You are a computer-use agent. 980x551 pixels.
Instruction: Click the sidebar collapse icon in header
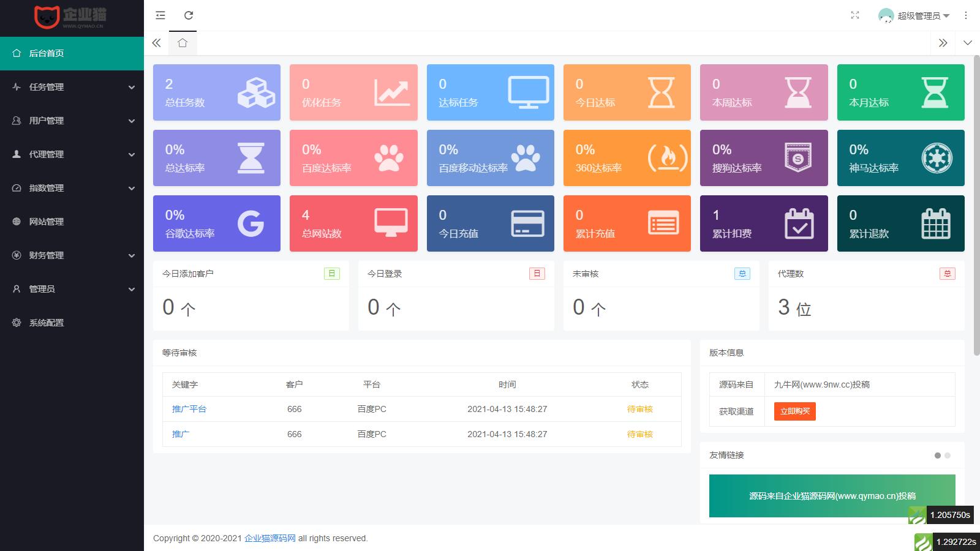coord(160,15)
